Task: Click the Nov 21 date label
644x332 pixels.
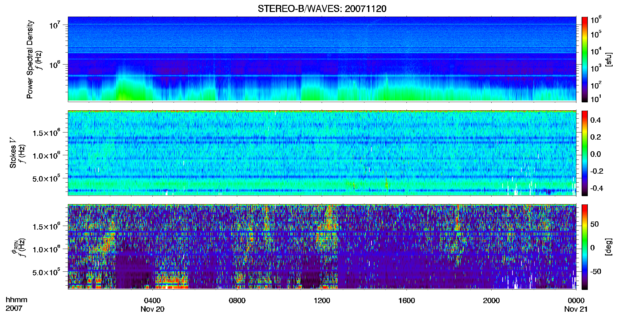Action: pyautogui.click(x=576, y=309)
